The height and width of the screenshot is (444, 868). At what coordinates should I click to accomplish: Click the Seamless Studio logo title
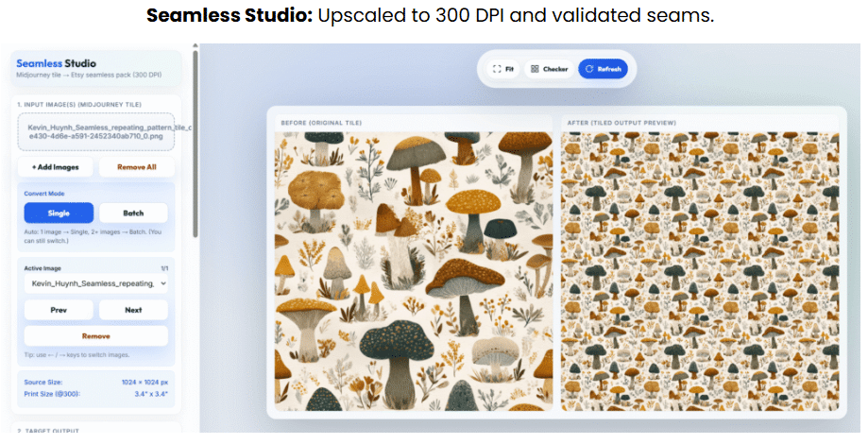tap(56, 63)
